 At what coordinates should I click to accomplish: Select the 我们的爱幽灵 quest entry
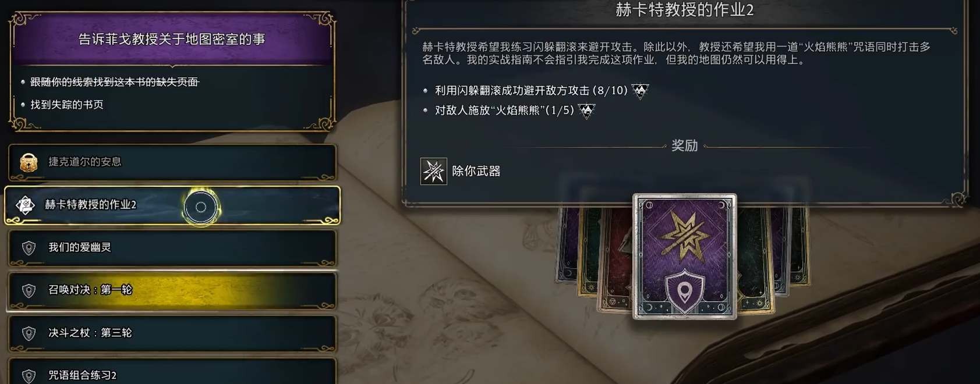pos(172,248)
